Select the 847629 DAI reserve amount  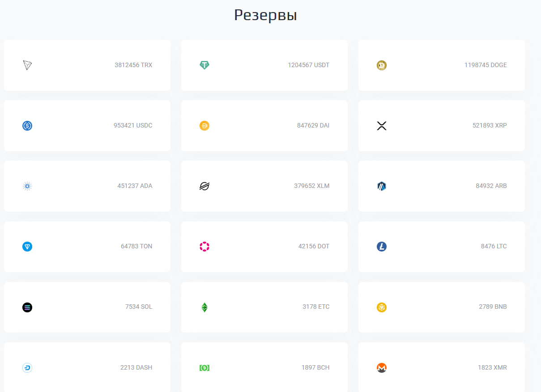coord(313,126)
